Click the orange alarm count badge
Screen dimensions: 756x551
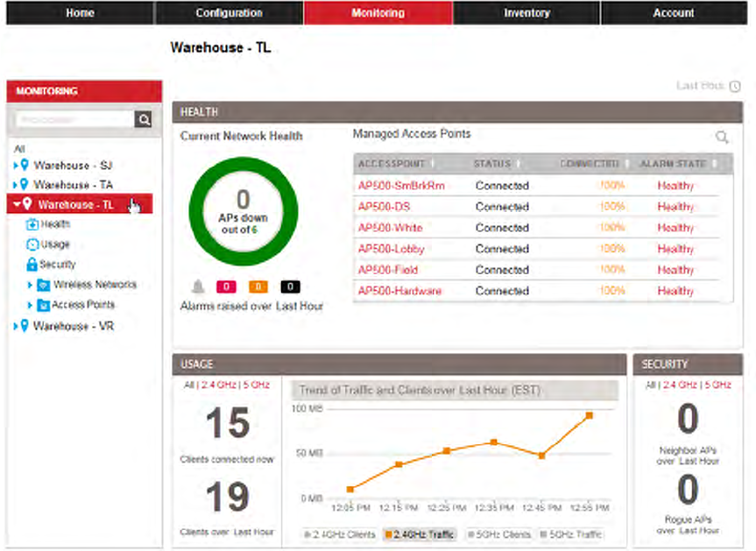[x=258, y=286]
